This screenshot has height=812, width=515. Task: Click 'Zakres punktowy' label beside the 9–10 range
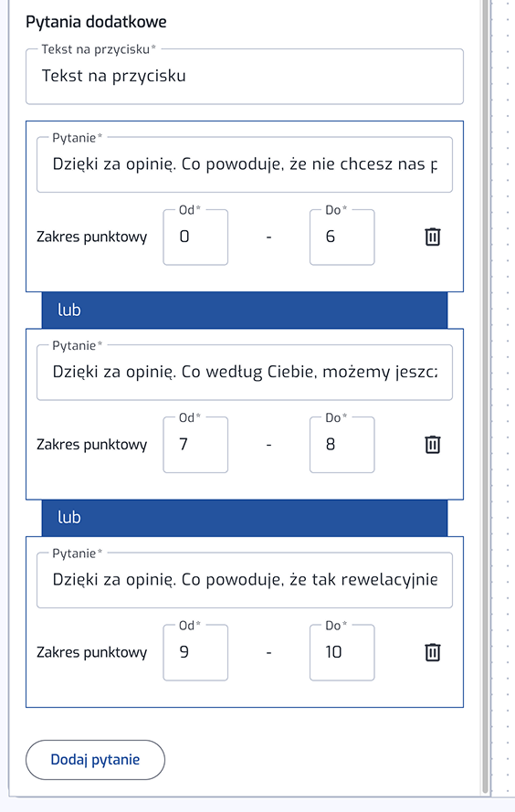click(x=91, y=652)
